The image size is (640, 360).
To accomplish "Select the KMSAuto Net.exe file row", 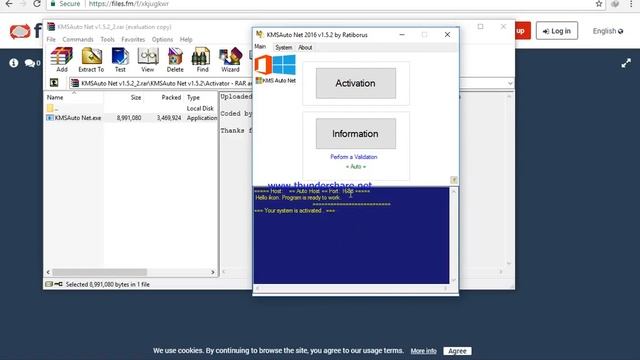I will click(131, 118).
